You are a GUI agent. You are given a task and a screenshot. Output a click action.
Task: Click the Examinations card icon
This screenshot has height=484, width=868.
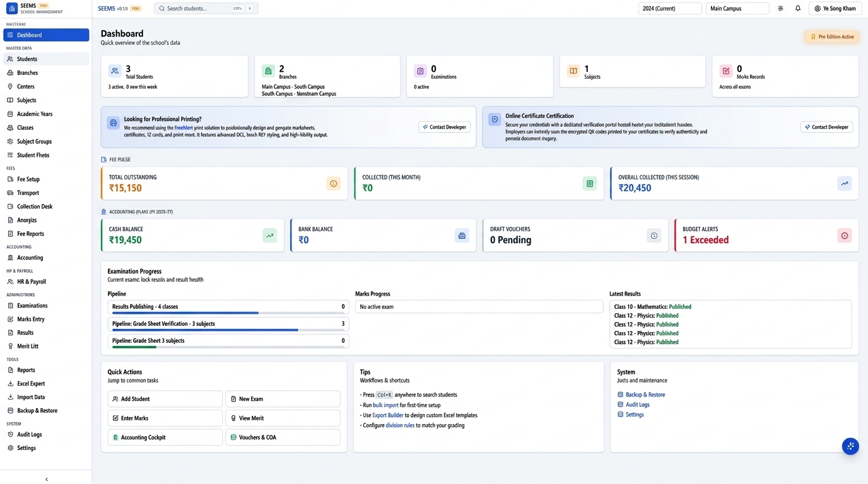click(420, 71)
